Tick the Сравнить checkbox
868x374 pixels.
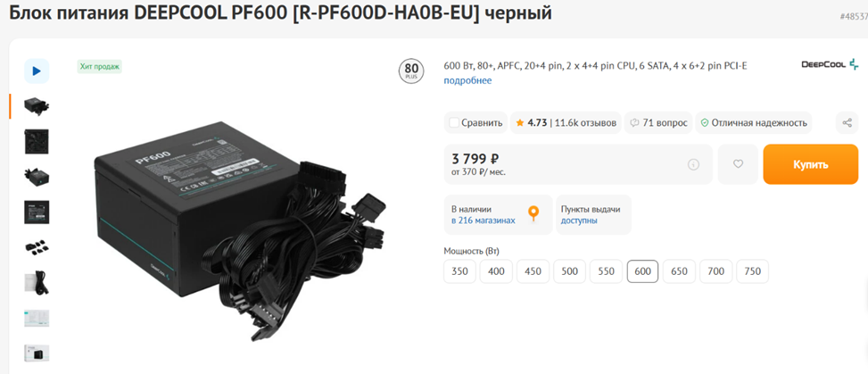pyautogui.click(x=454, y=122)
